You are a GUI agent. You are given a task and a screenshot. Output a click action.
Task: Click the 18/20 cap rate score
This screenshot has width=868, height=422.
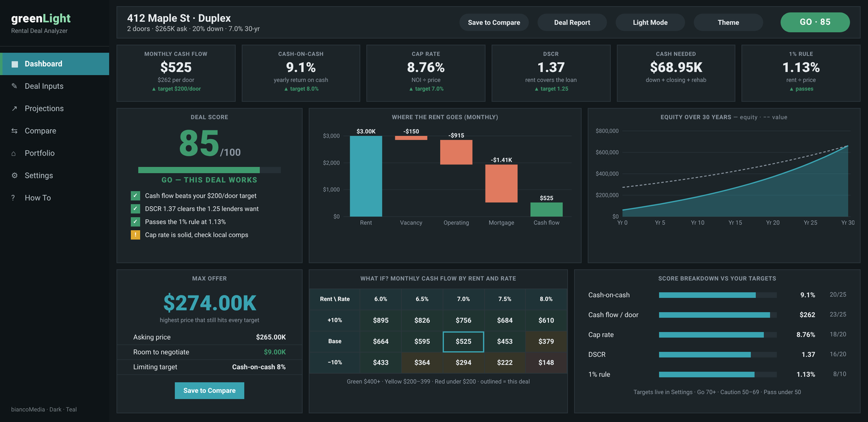[838, 334]
